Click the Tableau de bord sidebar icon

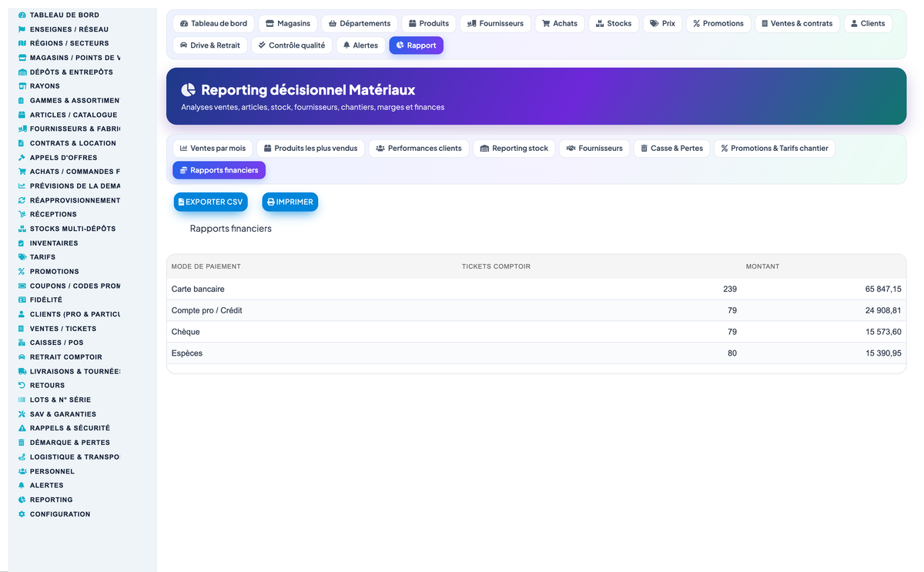pos(22,15)
